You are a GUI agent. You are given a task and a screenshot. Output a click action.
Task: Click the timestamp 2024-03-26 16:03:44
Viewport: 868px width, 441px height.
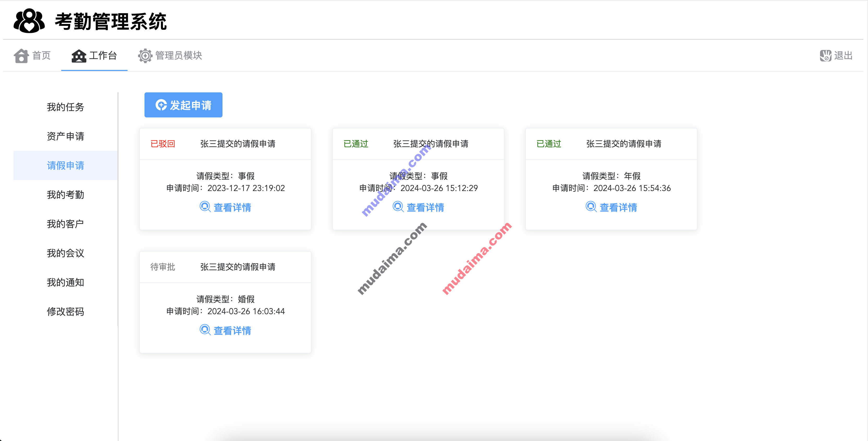click(x=246, y=311)
